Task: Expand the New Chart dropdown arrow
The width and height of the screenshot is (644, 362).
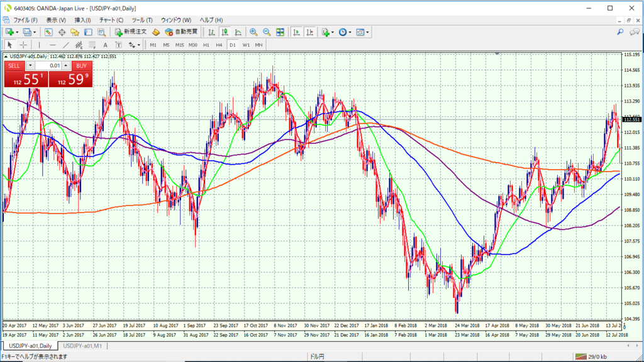Action: 17,32
